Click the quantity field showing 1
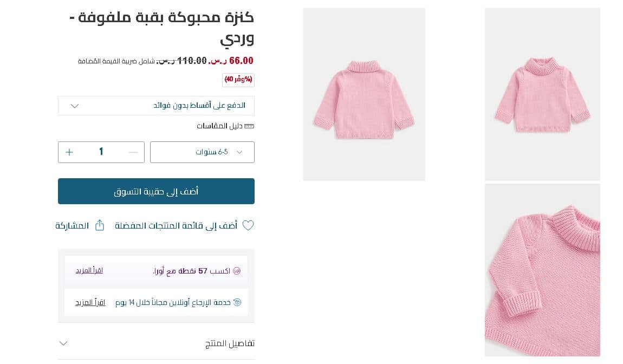Viewport: 623px width, 364px height. point(101,152)
